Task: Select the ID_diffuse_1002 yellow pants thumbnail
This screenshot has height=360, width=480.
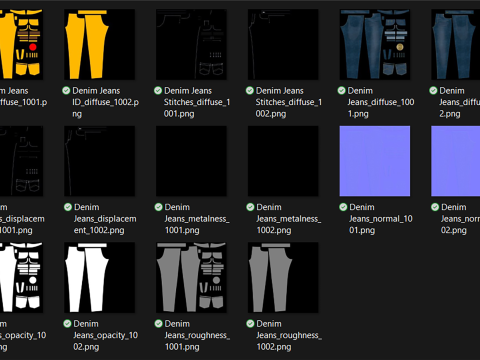Action: pyautogui.click(x=100, y=44)
